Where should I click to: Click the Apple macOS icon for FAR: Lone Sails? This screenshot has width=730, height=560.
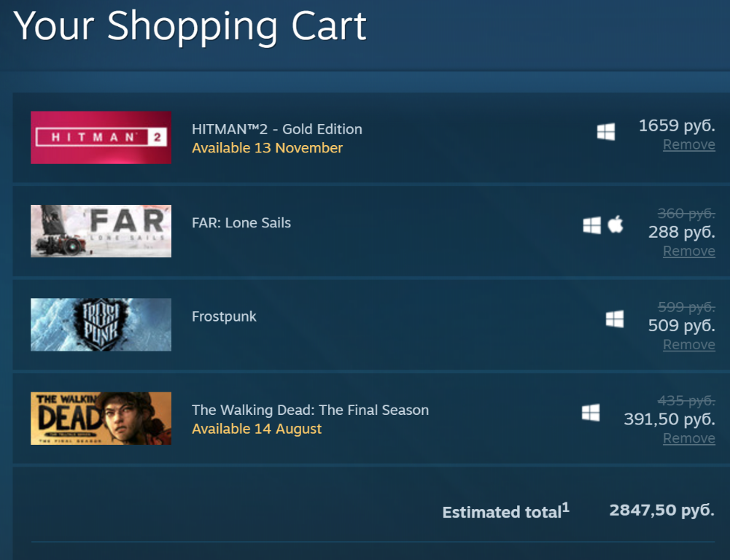[x=616, y=225]
